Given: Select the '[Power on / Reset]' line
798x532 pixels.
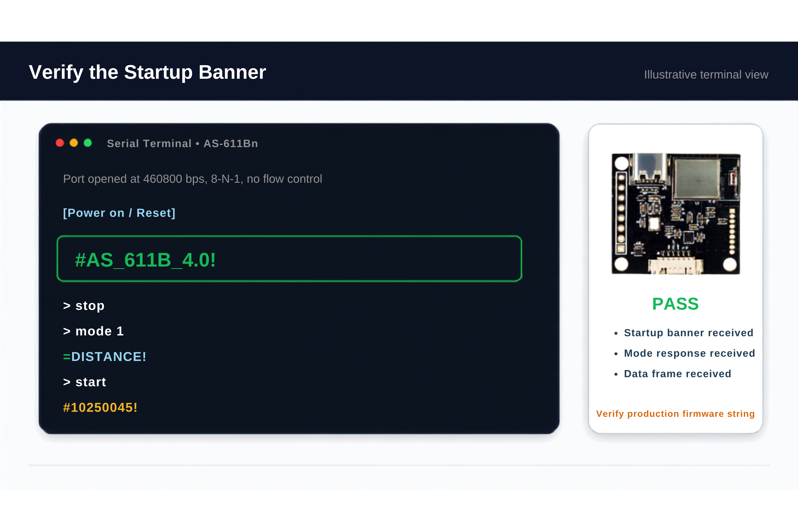Looking at the screenshot, I should [119, 213].
